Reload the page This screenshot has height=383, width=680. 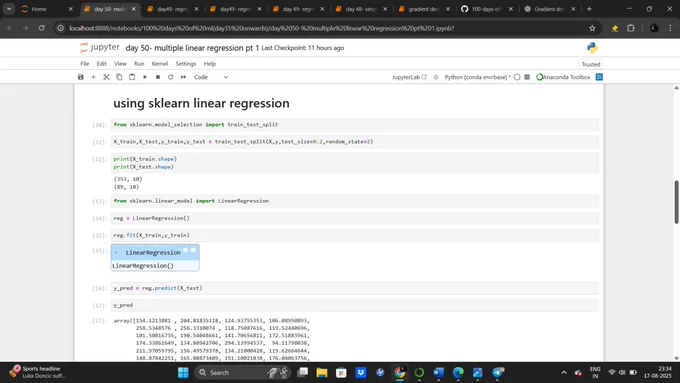[x=42, y=28]
